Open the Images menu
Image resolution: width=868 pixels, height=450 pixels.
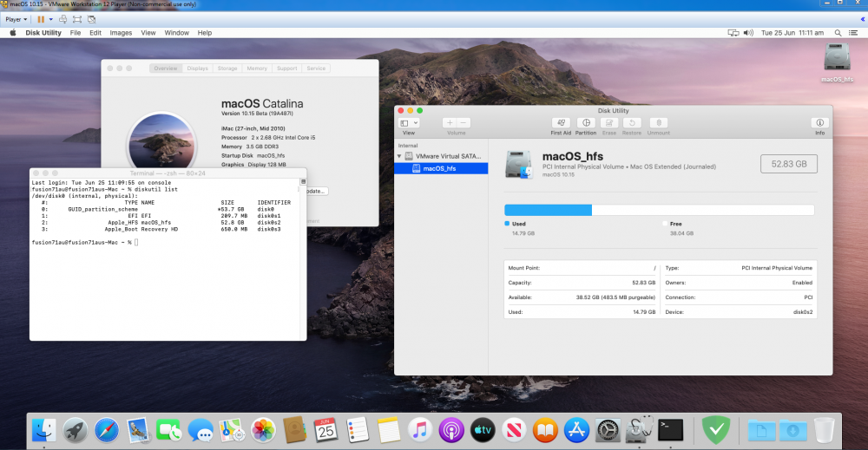click(121, 33)
